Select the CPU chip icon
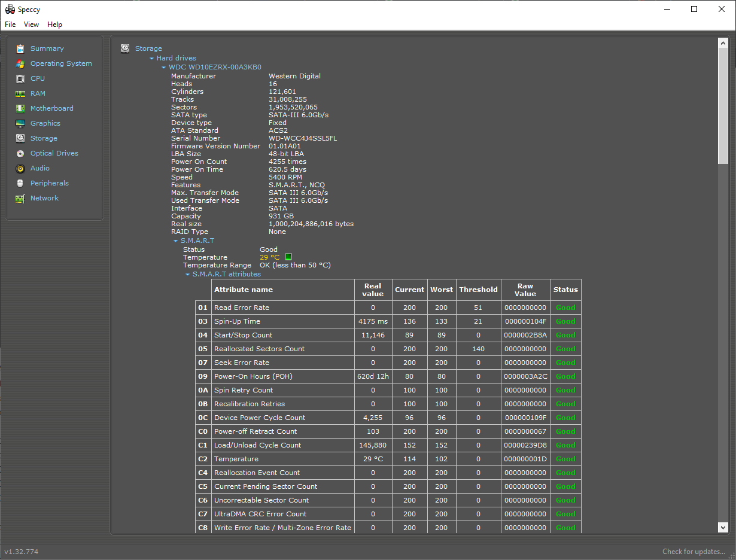This screenshot has height=560, width=736. 20,78
